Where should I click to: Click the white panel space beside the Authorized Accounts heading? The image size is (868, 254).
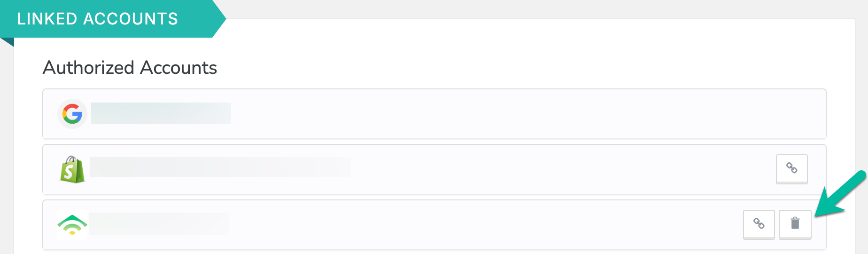[517, 68]
